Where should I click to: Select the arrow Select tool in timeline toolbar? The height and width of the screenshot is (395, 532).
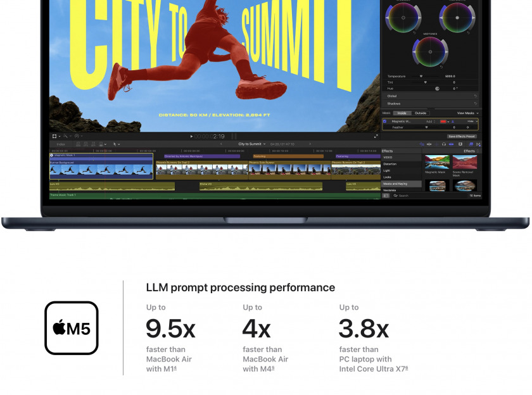115,144
